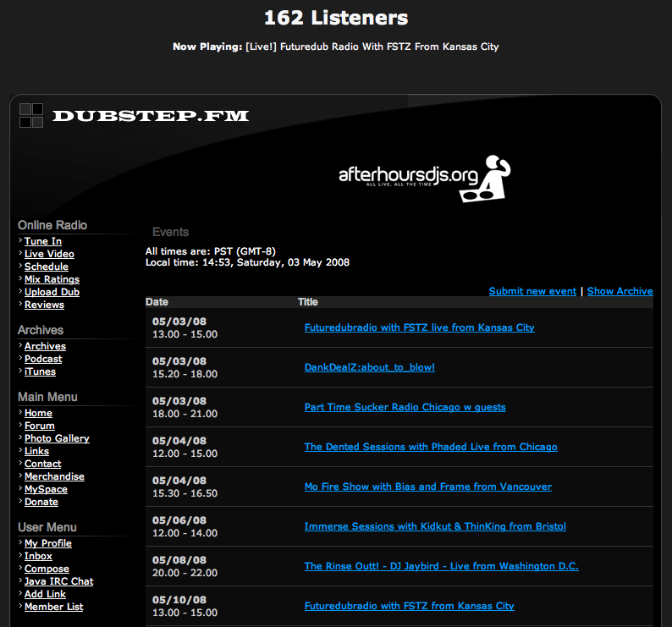This screenshot has width=672, height=627.
Task: Open the Reviews page
Action: [x=44, y=305]
